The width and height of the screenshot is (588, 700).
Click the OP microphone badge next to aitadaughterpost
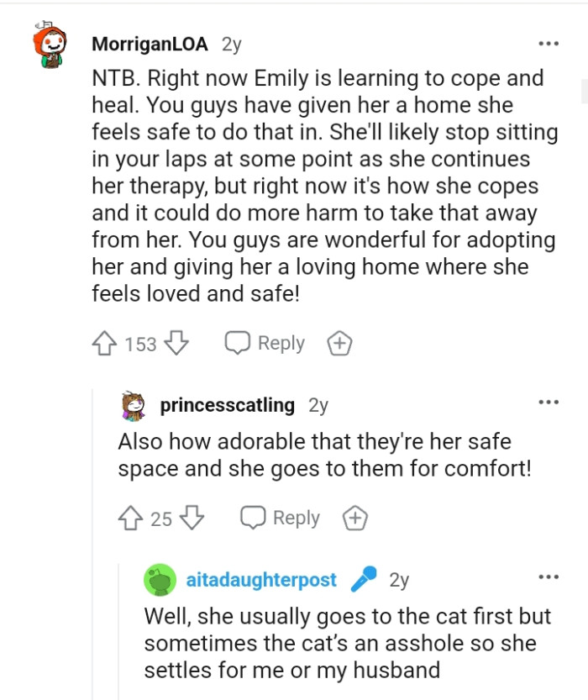coord(362,579)
